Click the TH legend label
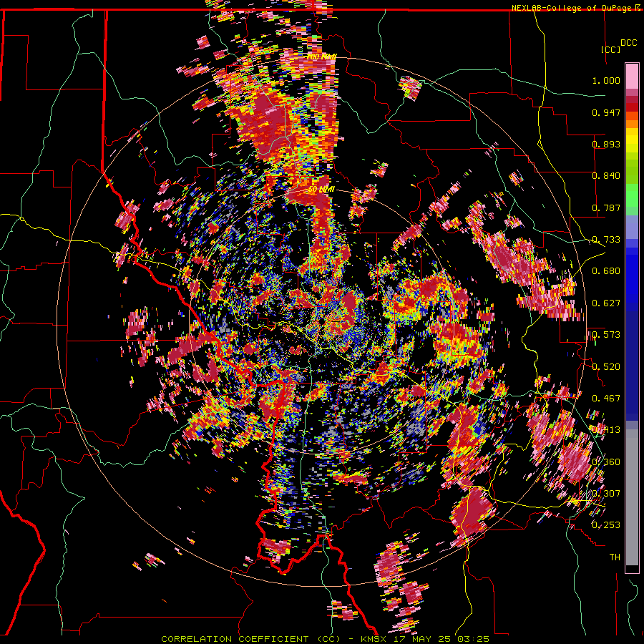This screenshot has height=644, width=644. (x=615, y=557)
